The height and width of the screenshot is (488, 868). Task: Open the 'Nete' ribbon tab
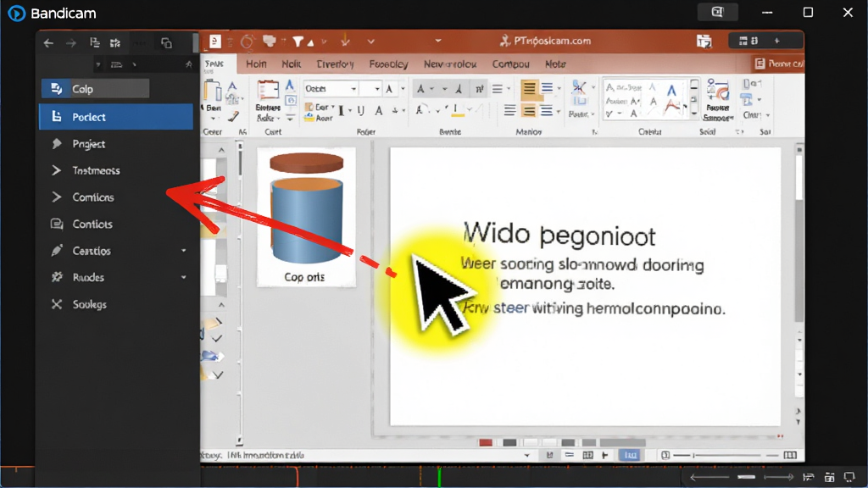(x=555, y=64)
